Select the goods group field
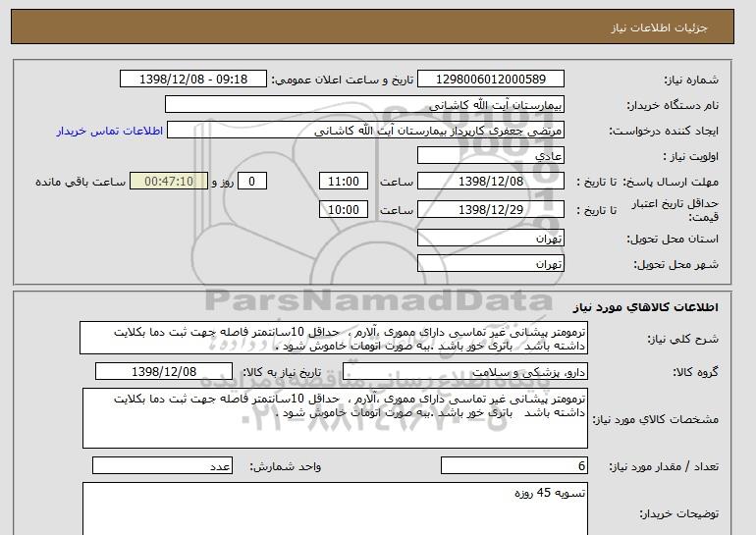This screenshot has height=535, width=756. click(x=465, y=372)
